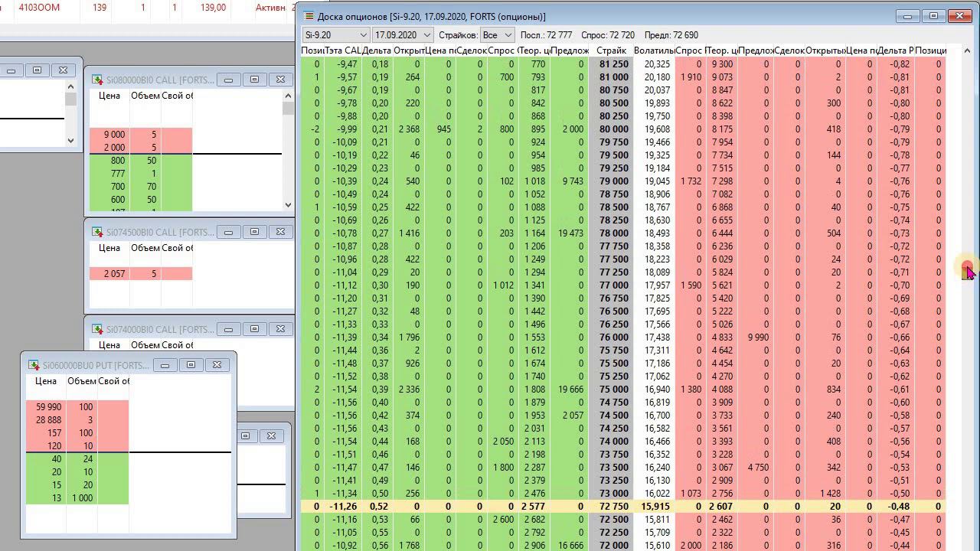Screen dimensions: 980x551
Task: Click the Si074500BI0 CALL window title icon
Action: pyautogui.click(x=97, y=232)
